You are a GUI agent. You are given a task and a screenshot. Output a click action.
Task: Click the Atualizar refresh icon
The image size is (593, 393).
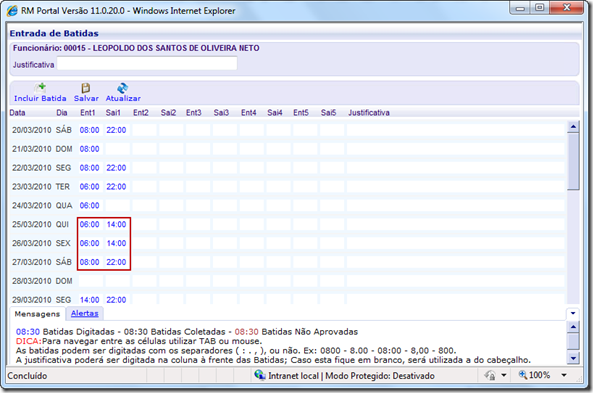[123, 88]
